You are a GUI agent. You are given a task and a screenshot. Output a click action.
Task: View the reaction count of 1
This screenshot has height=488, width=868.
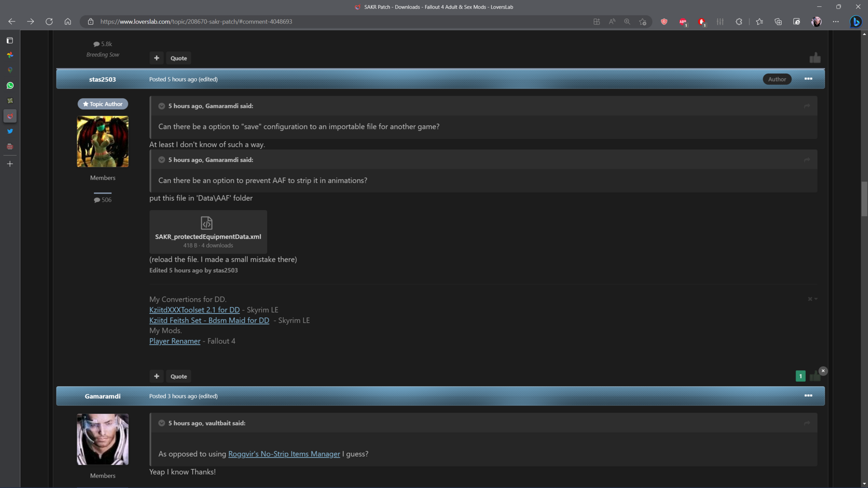[x=801, y=376]
